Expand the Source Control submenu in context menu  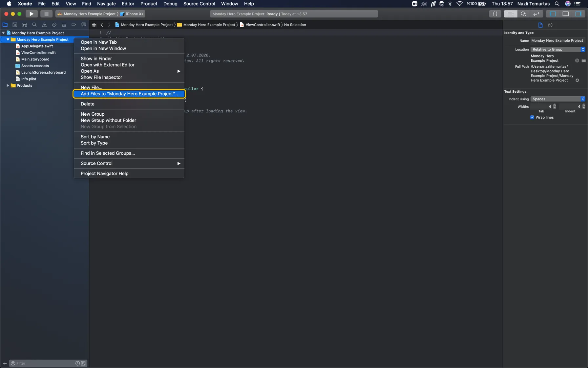coord(129,163)
